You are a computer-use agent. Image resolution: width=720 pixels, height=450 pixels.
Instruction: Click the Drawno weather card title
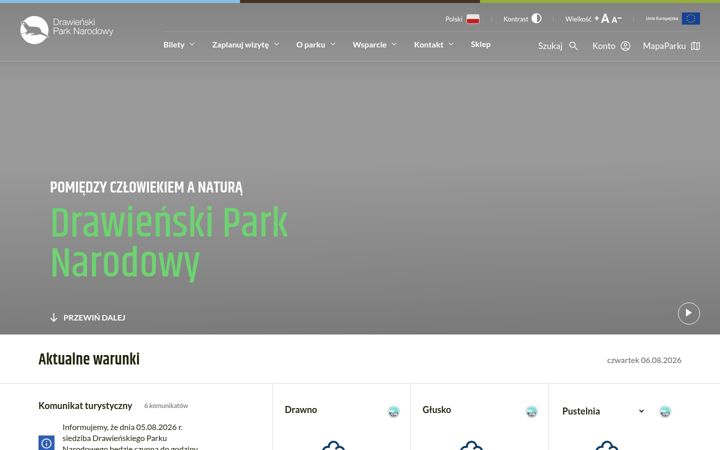pos(301,410)
